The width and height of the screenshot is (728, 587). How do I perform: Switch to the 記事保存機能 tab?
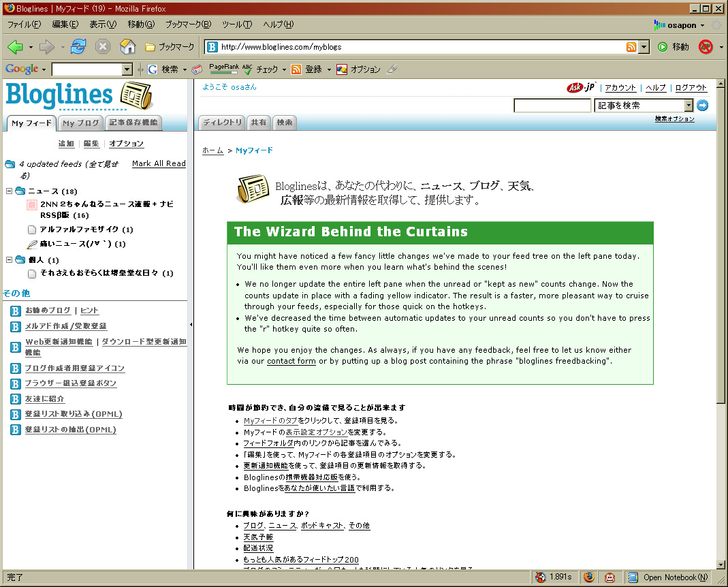pyautogui.click(x=133, y=123)
